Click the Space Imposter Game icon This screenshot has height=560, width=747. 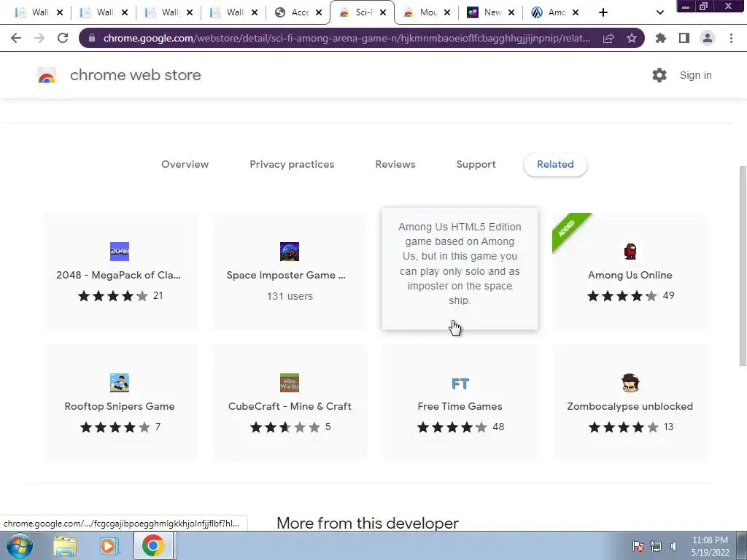(290, 252)
